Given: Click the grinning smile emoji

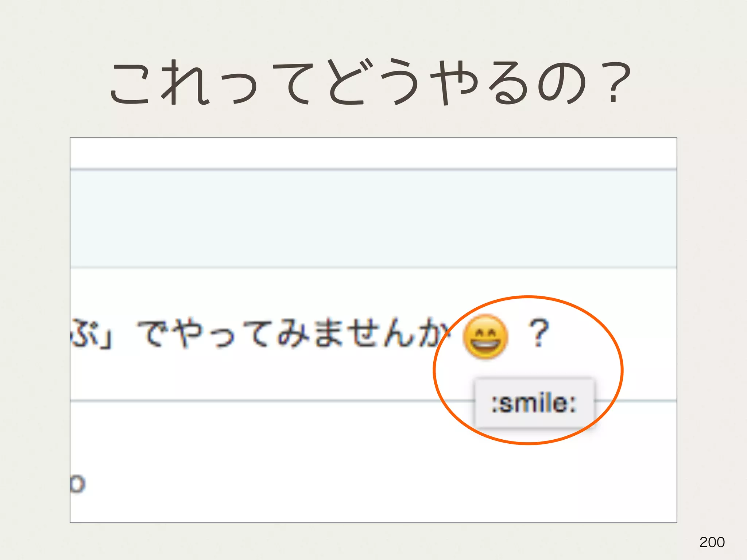Looking at the screenshot, I should click(485, 337).
